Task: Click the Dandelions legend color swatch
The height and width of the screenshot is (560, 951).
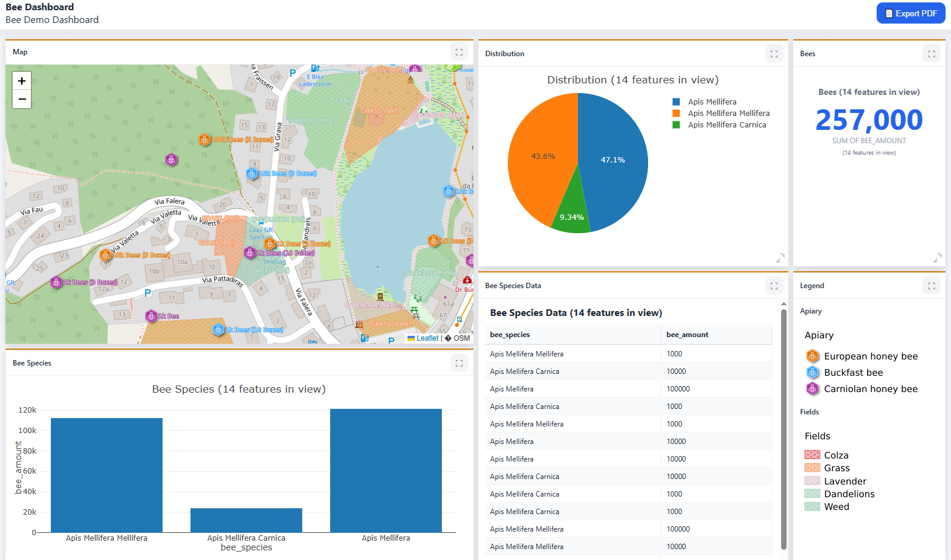Action: (x=813, y=494)
